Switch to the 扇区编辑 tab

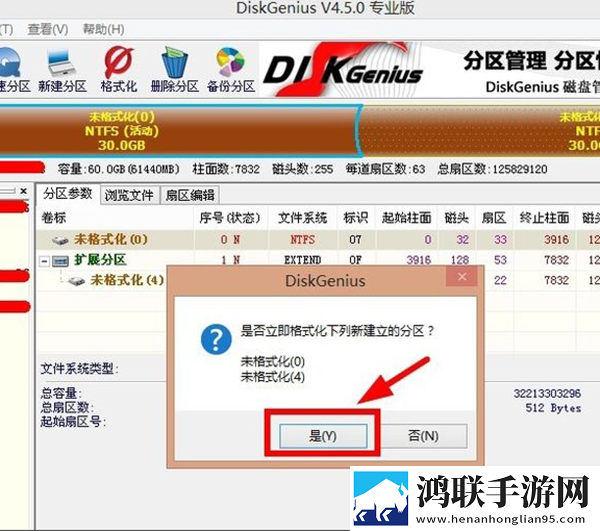[x=190, y=195]
